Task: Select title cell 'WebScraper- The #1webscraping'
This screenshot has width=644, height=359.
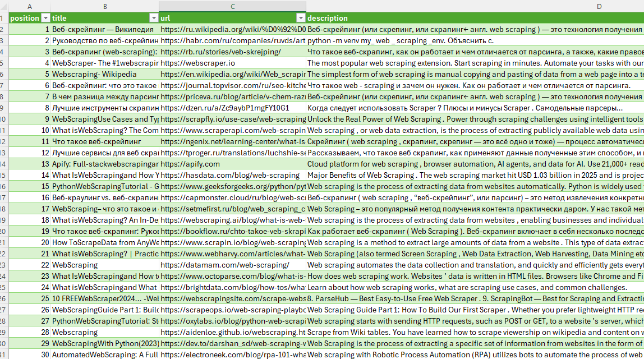Action: tap(105, 63)
